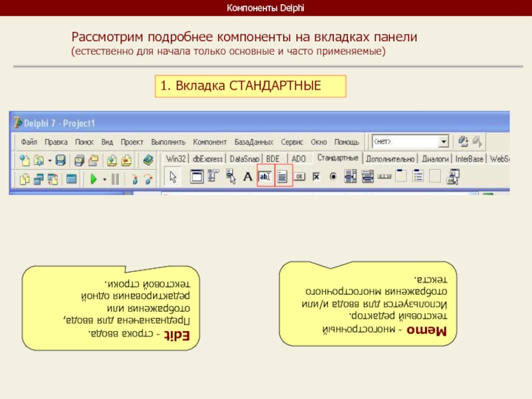This screenshot has width=532, height=399.
Task: Select the RadioButton component in the palette
Action: click(333, 176)
